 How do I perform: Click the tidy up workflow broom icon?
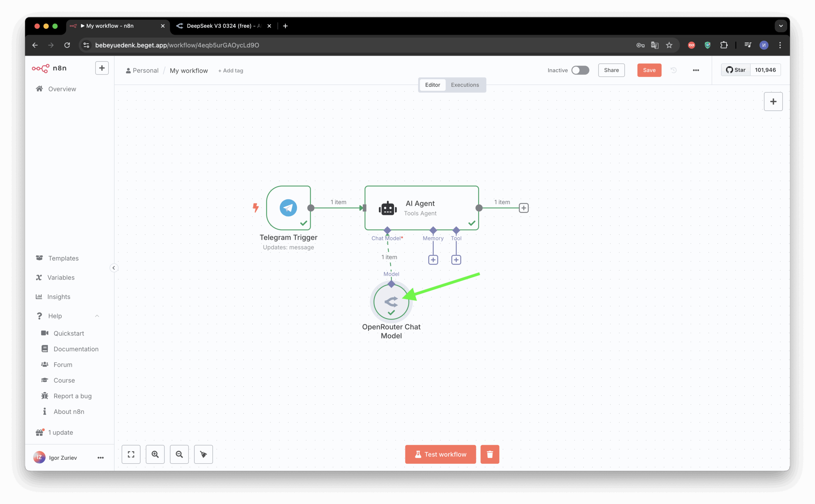click(x=203, y=454)
